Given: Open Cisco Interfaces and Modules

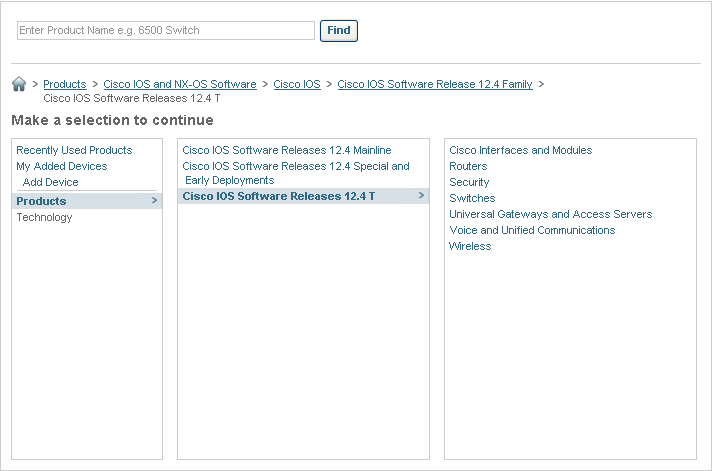Looking at the screenshot, I should click(521, 150).
